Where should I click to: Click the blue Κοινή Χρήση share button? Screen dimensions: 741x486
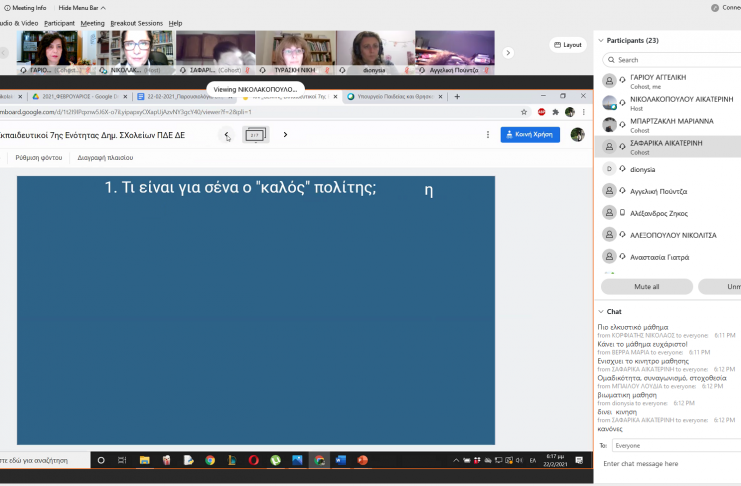(530, 135)
